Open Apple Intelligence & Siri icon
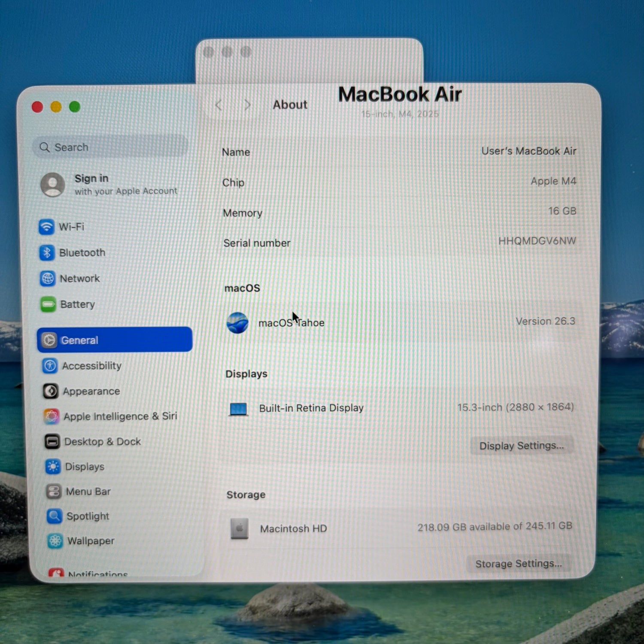This screenshot has width=644, height=644. (52, 416)
